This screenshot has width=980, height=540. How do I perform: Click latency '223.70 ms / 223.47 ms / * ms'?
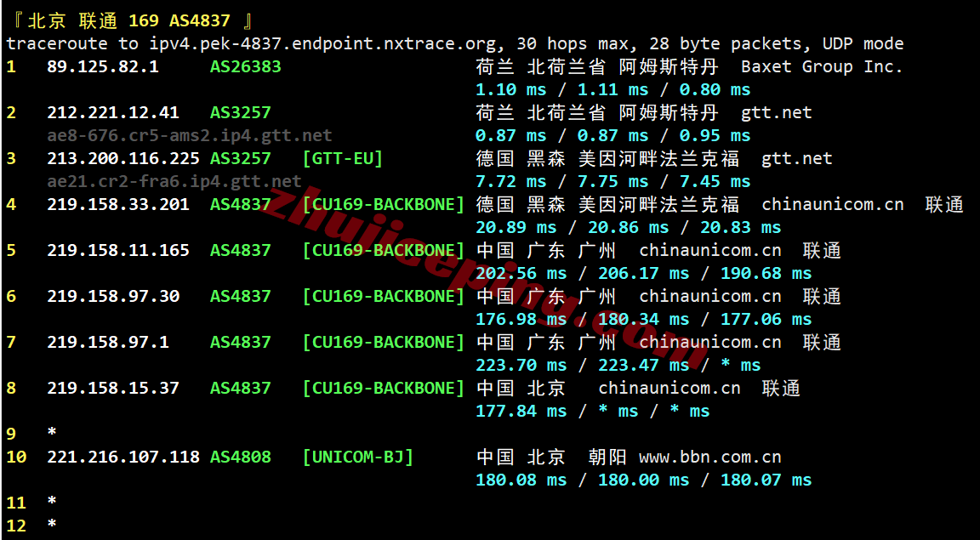pos(618,365)
